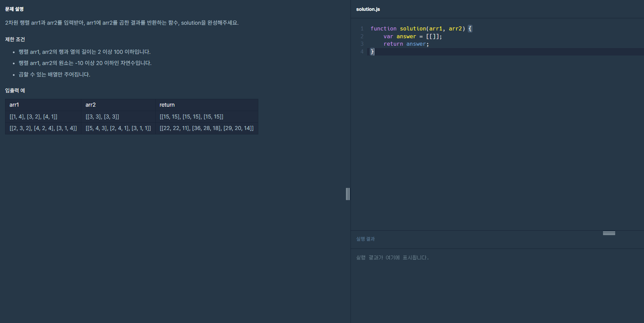The height and width of the screenshot is (323, 644).
Task: Click the 입출력 예 heading
Action: click(x=15, y=90)
